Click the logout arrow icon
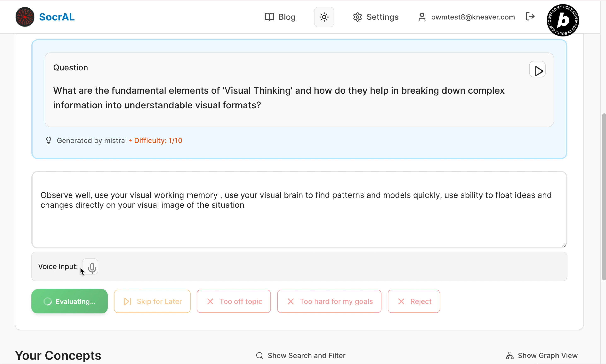This screenshot has width=606, height=364. [530, 16]
